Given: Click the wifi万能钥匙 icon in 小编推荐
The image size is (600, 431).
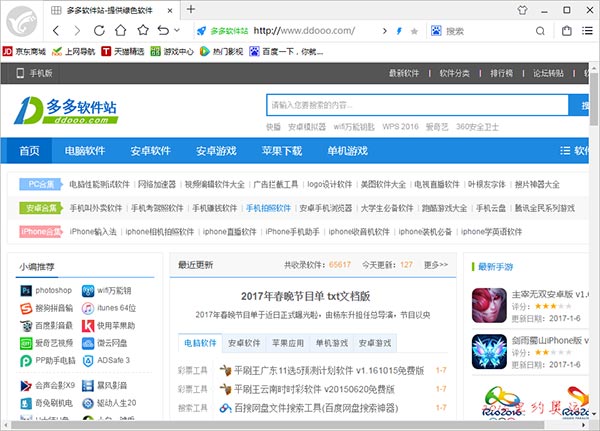Looking at the screenshot, I should (x=88, y=291).
